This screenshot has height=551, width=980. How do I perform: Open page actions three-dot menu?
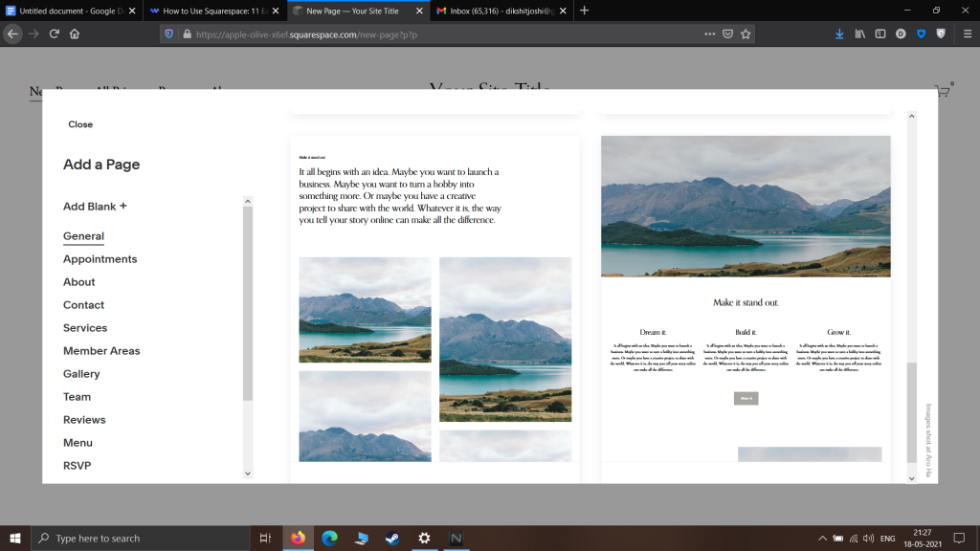709,34
